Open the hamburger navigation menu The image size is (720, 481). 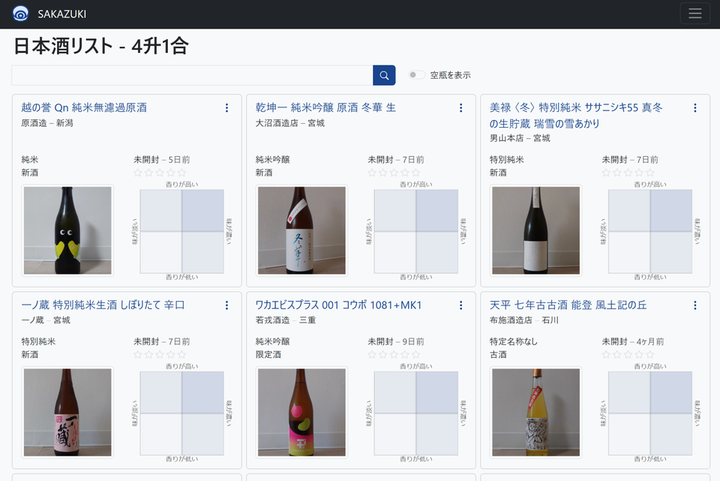pos(695,13)
